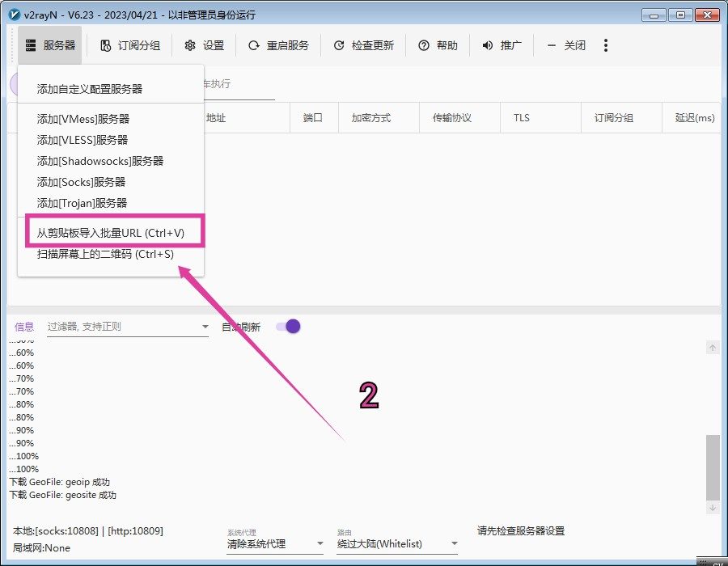
Task: Minimize the v2rayN window
Action: (x=654, y=15)
